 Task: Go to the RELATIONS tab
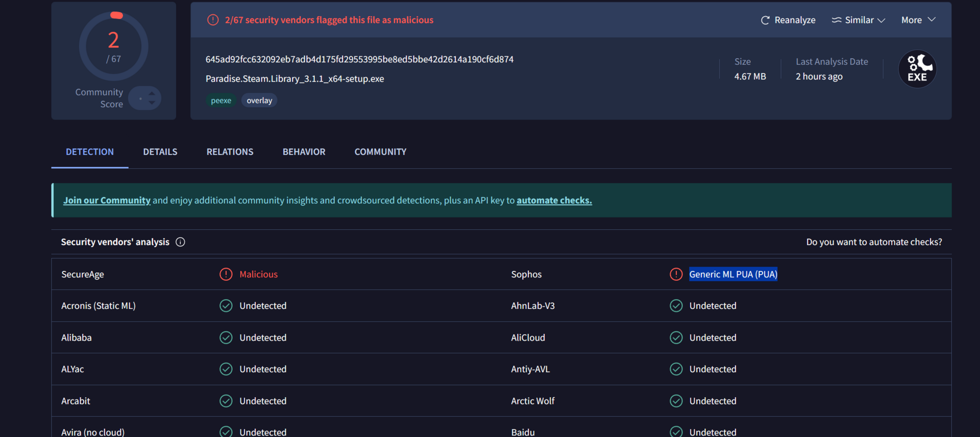[230, 152]
